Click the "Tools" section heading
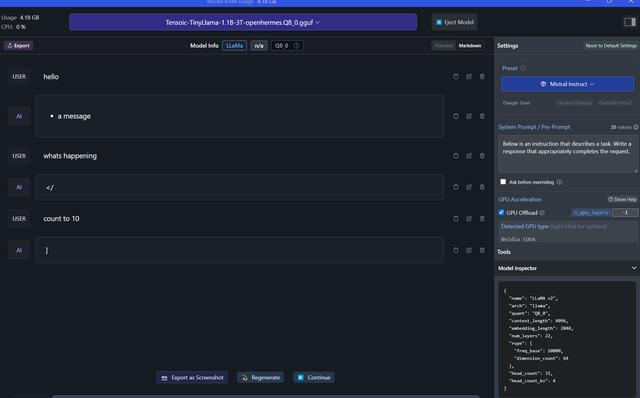Screen dimensions: 640x398 click(x=504, y=252)
